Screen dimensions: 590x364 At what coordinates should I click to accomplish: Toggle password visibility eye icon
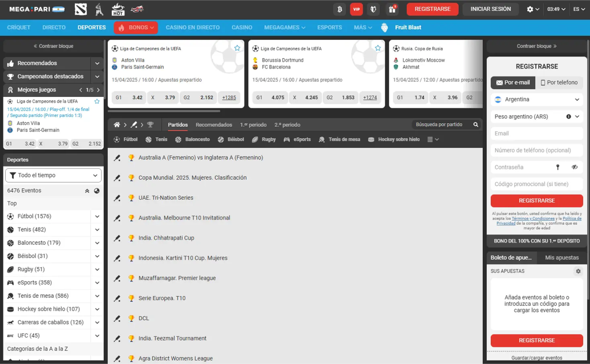click(x=574, y=168)
